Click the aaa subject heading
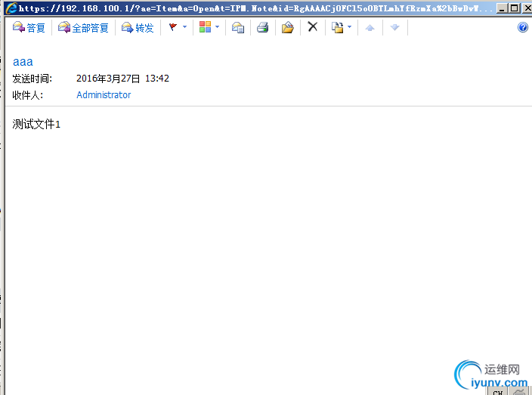532x395 pixels. click(23, 62)
